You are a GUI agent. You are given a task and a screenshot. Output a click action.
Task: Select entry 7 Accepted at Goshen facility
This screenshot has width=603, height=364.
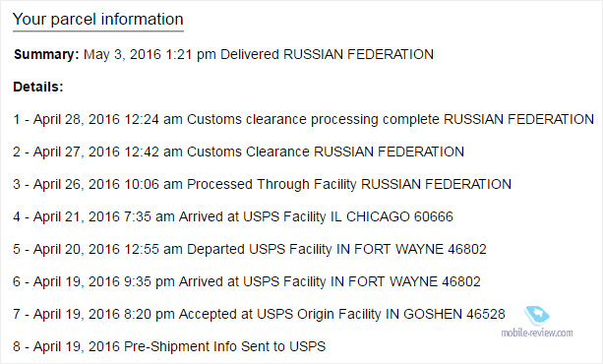259,314
